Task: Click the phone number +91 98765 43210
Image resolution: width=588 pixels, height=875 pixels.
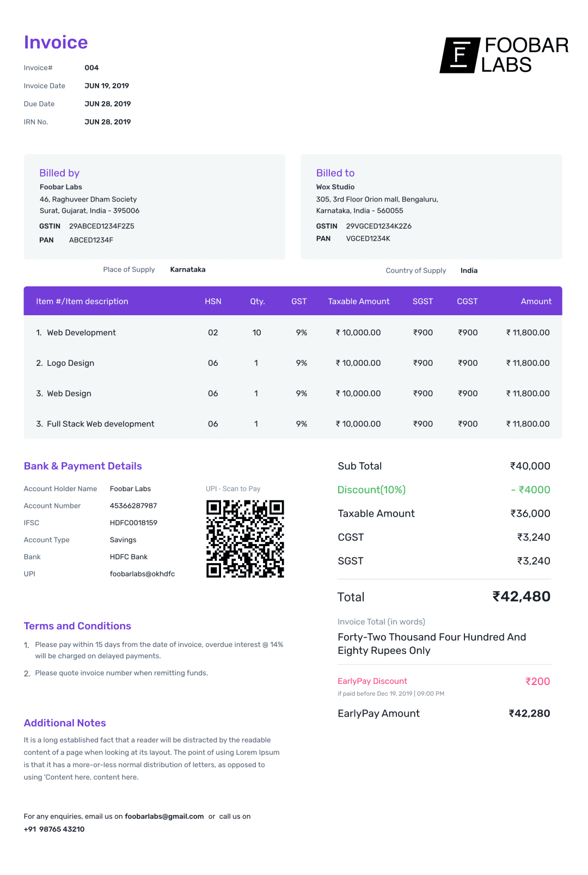Action: [x=54, y=829]
